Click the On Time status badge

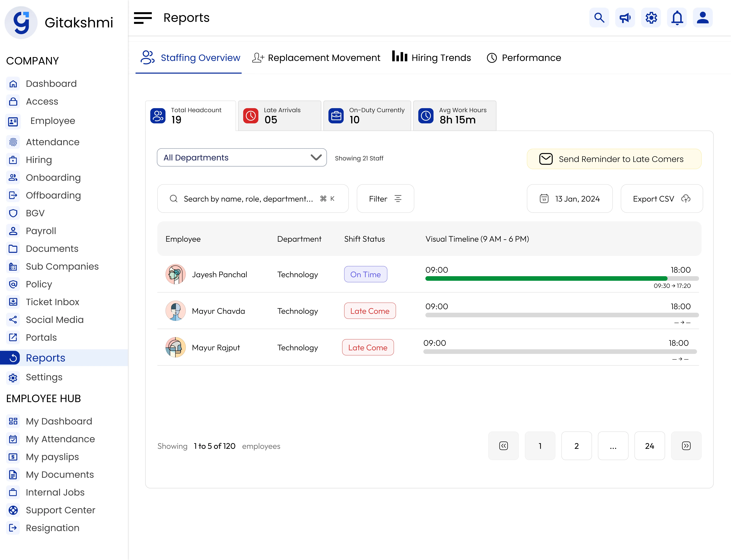[365, 274]
